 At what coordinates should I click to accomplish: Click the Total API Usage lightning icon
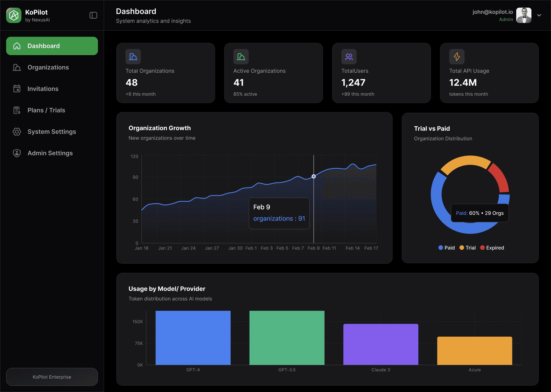(x=457, y=57)
